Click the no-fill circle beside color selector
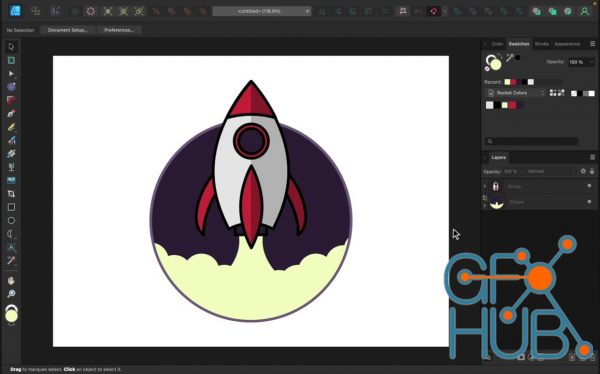Screen dimensions: 600x374 [x=487, y=69]
